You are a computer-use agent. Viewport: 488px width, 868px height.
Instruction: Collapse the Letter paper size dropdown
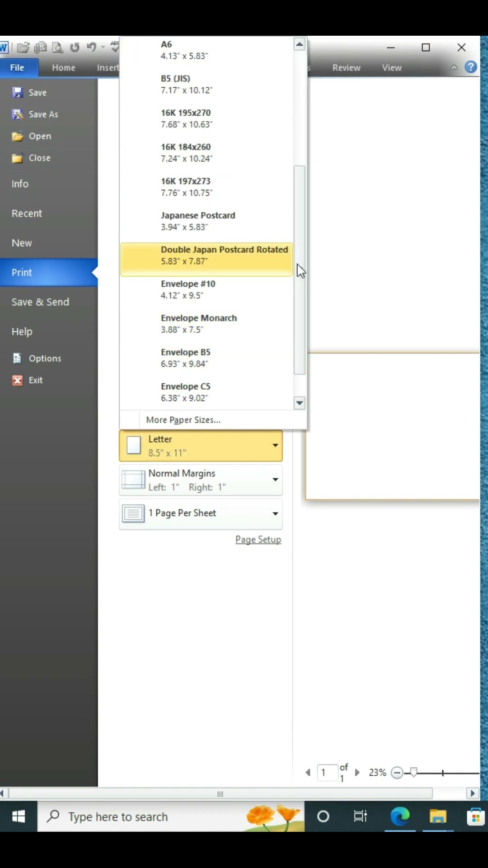point(201,446)
